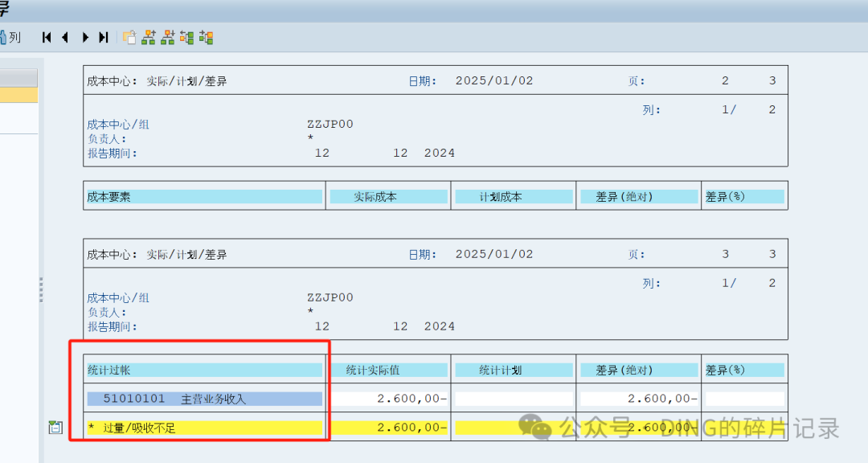
Task: Click date 2025/01/02 in the page 2 header
Action: point(494,81)
